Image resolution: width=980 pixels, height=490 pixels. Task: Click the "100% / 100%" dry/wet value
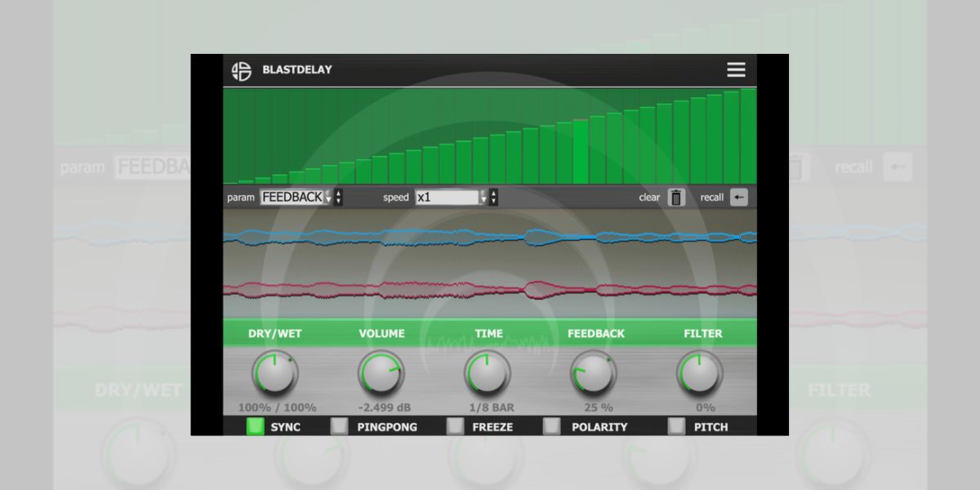(x=278, y=408)
